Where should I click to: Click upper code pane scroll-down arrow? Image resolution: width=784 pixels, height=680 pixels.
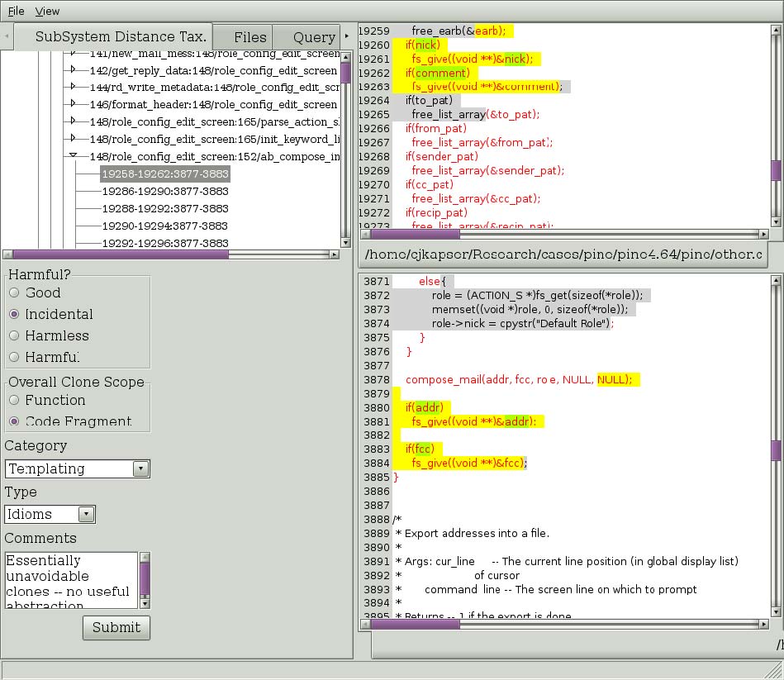click(776, 221)
